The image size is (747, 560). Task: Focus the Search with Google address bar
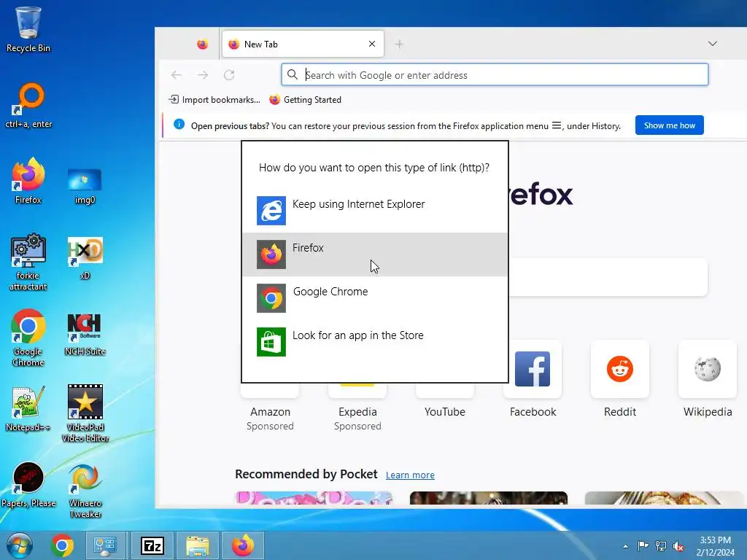tap(495, 75)
